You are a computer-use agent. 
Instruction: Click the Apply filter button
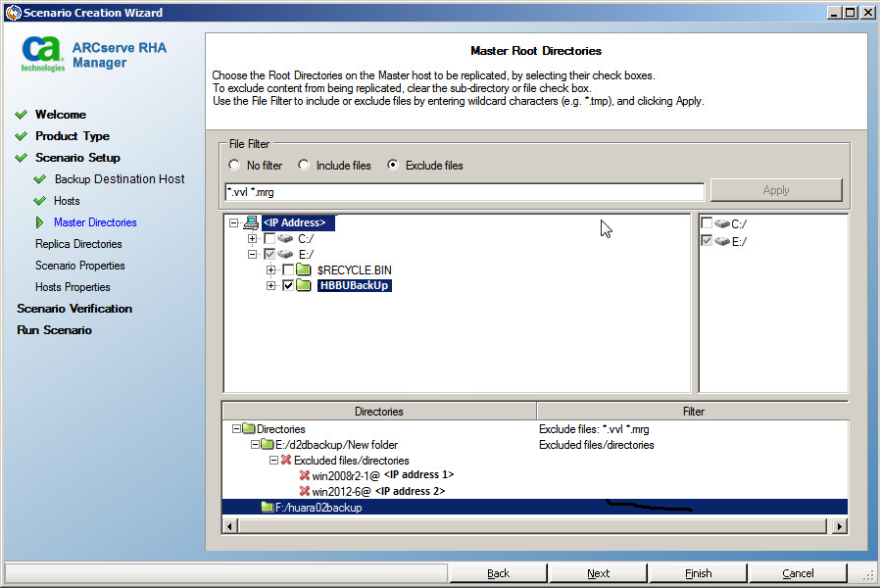click(776, 190)
